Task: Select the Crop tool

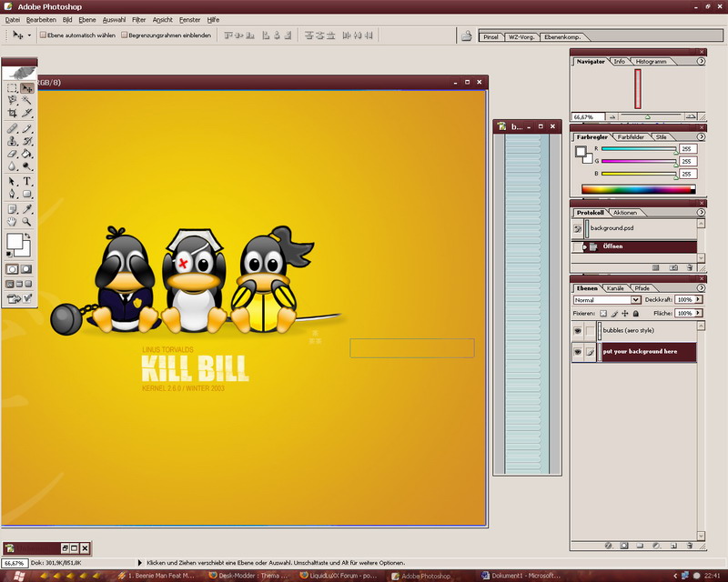Action: pos(13,113)
